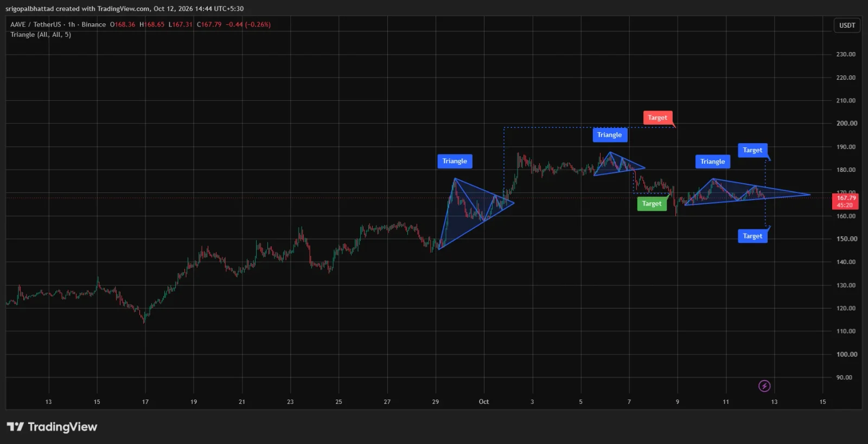Click the 230.00 price axis label

click(846, 54)
